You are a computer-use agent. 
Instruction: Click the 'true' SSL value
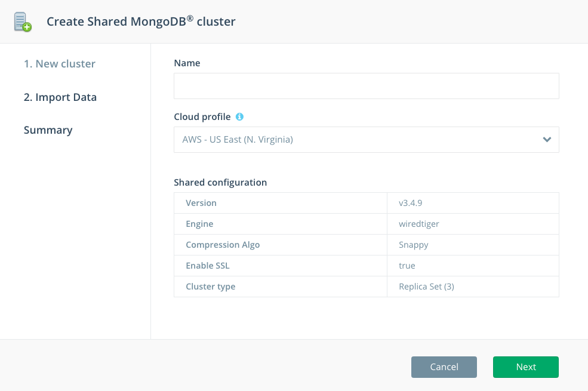pyautogui.click(x=407, y=266)
